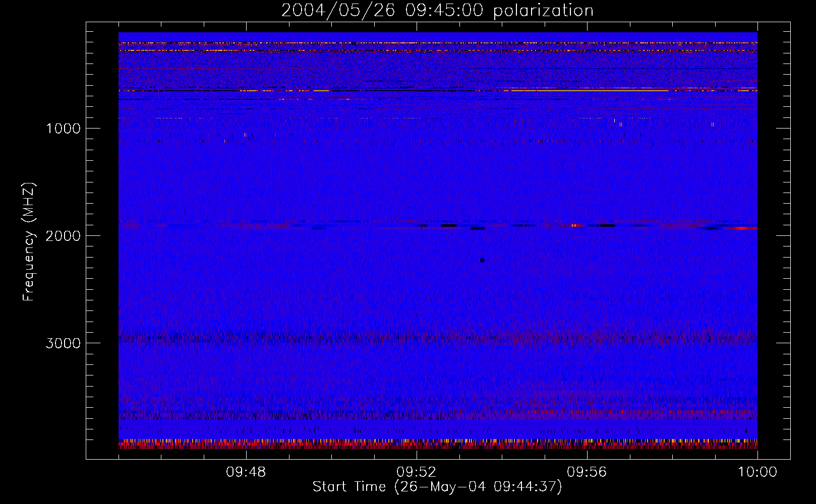Click the 'Start Time (26-May-04 09:44:37)' label
This screenshot has height=504, width=816.
coord(437,487)
